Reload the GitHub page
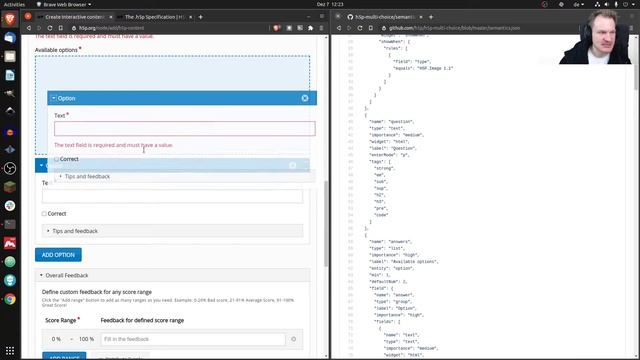 point(360,28)
